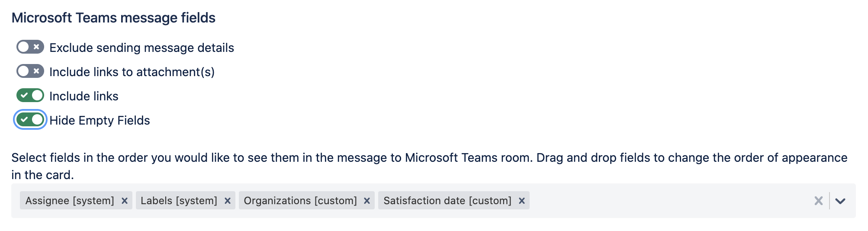Switch off the Hide Empty Fields toggle

coord(30,119)
